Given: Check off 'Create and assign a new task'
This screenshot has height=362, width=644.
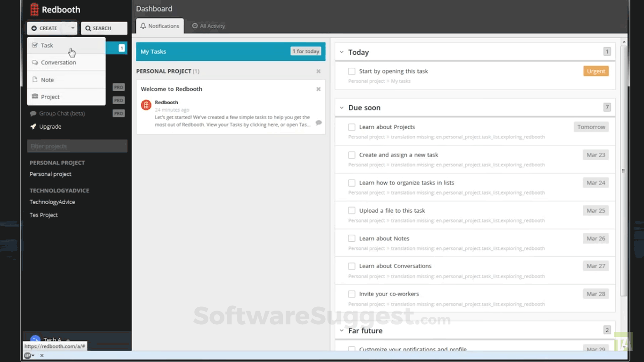Looking at the screenshot, I should 352,155.
